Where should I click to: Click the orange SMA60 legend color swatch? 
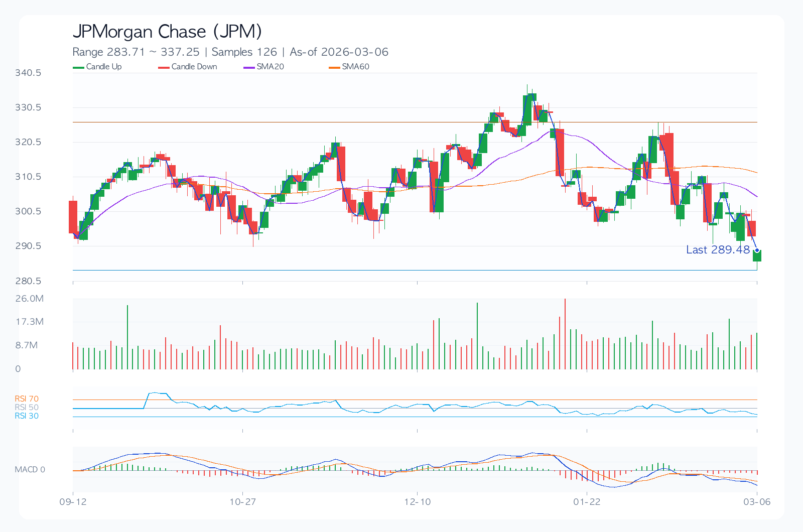pyautogui.click(x=335, y=67)
